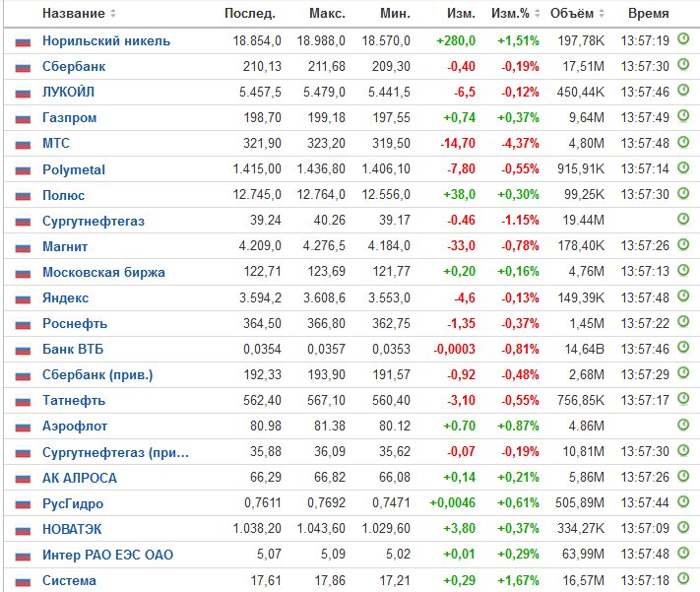
Task: Click Russian flag icon beside Газпром
Action: tap(23, 119)
